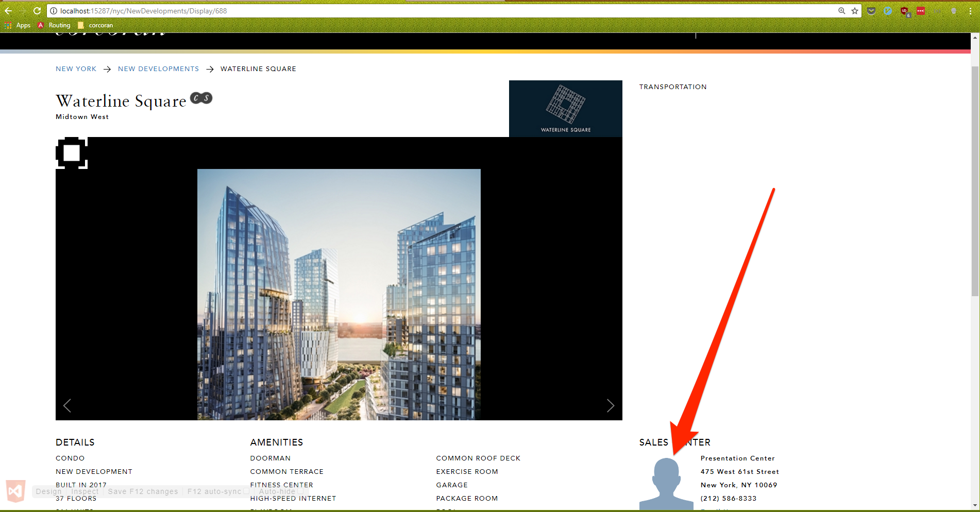Click the New York breadcrumb link
Image resolution: width=980 pixels, height=512 pixels.
76,69
